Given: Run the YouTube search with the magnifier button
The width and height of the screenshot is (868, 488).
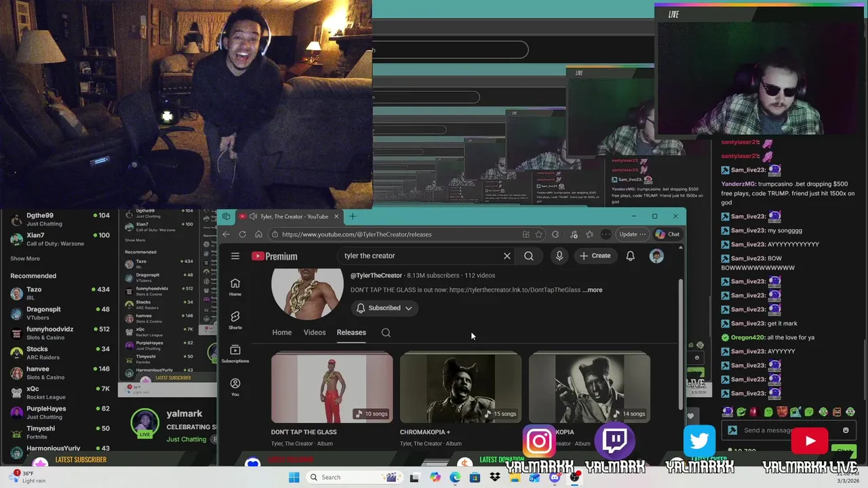Looking at the screenshot, I should pos(529,256).
